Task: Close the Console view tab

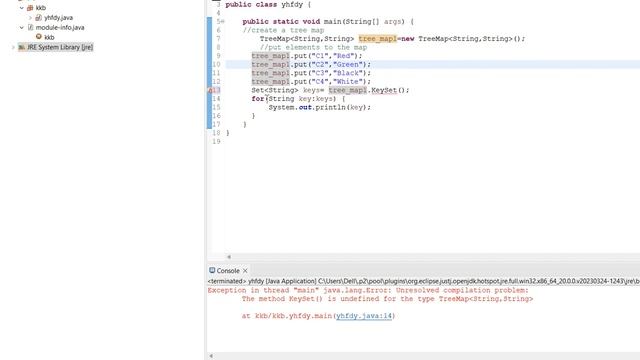Action: tap(245, 271)
